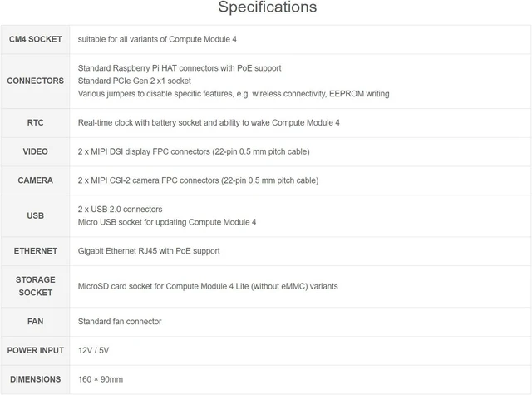Viewport: 532px width, 395px height.
Task: Click the USB row header
Action: (x=35, y=215)
